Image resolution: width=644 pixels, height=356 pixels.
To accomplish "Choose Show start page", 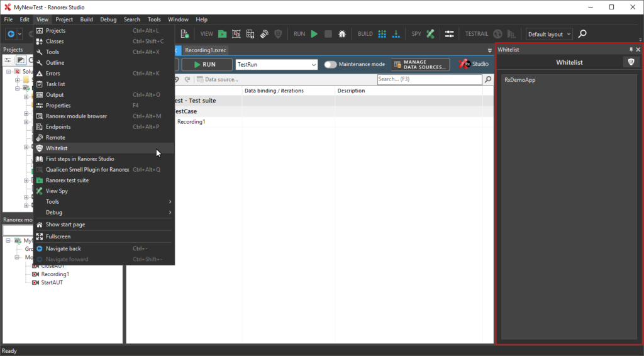I will 104,224.
